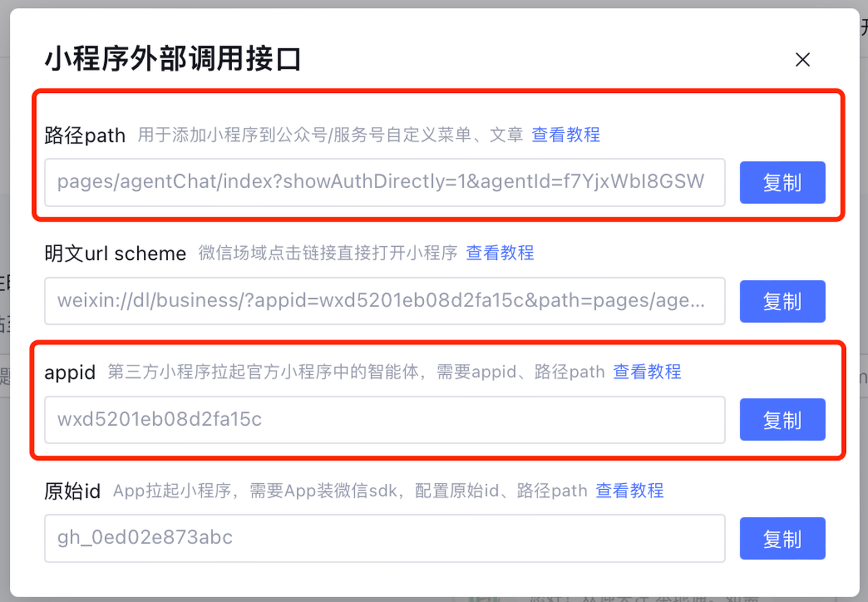The width and height of the screenshot is (868, 602).
Task: Click the 路径path section label
Action: pyautogui.click(x=85, y=135)
